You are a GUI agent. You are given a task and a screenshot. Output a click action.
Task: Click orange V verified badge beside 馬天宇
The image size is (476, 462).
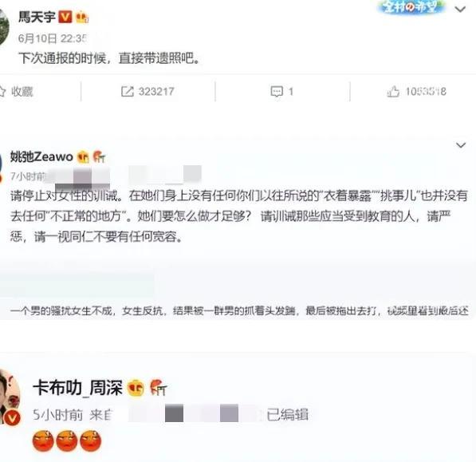click(x=65, y=17)
